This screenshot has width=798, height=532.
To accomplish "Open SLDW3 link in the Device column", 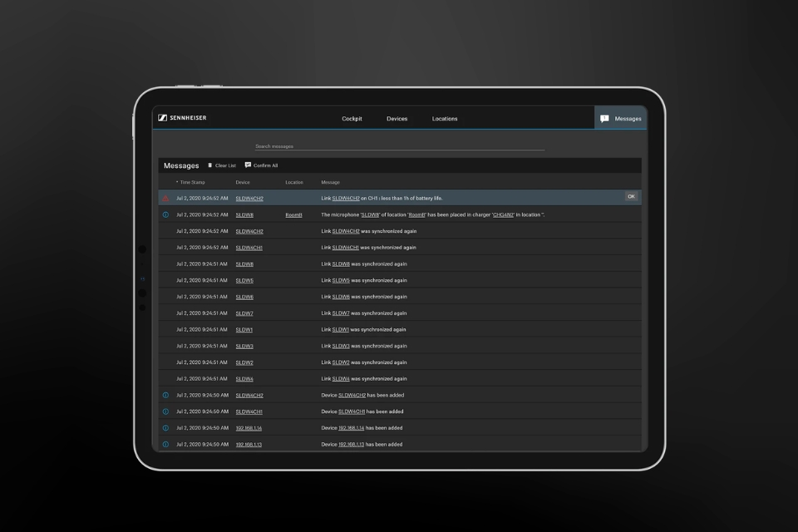I will [x=244, y=346].
